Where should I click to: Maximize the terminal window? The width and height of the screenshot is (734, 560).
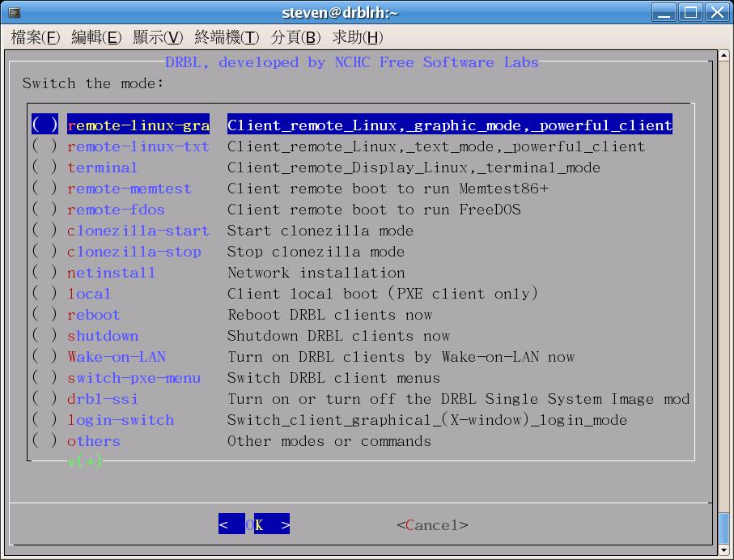(x=690, y=12)
